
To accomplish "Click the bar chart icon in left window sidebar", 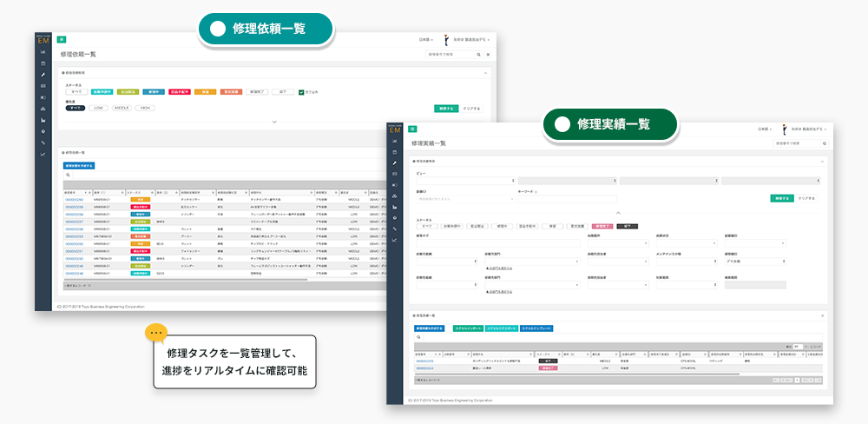I will (x=43, y=120).
